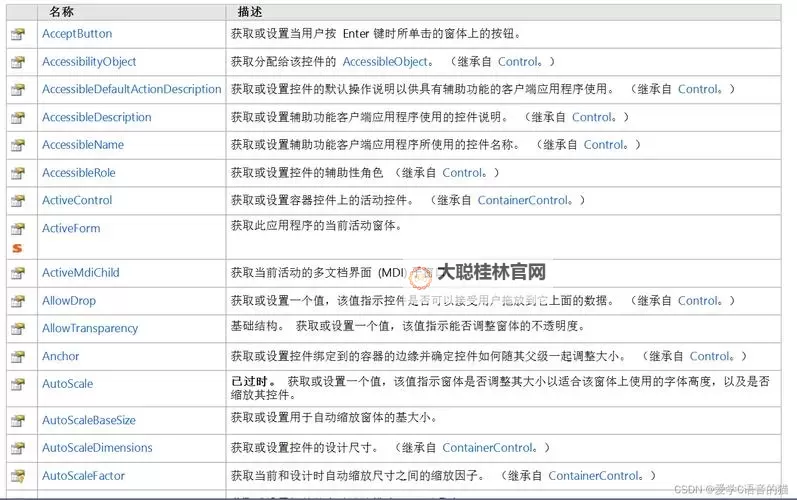797x500 pixels.
Task: Open the AccessibleDefaultActionDescription link
Action: tap(132, 89)
